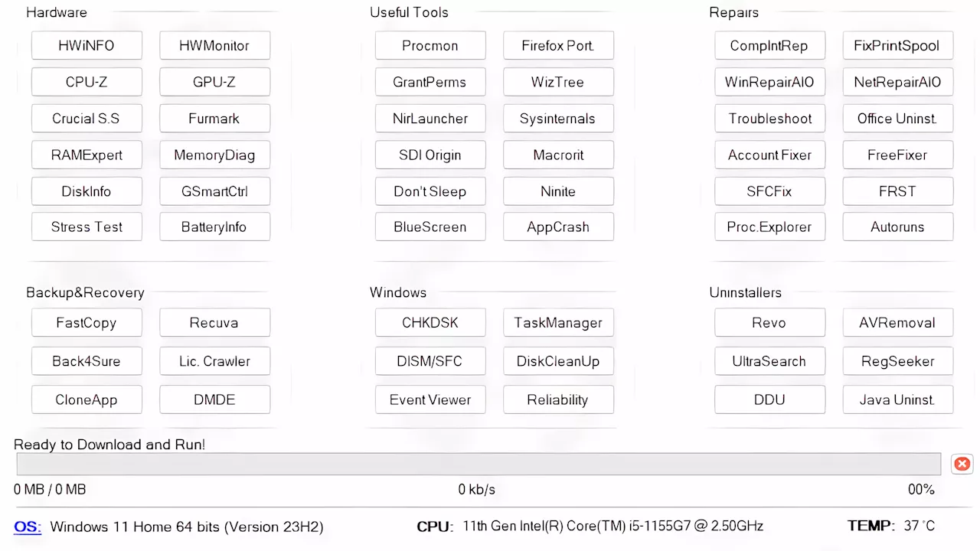The image size is (980, 551).
Task: Run CHKDSK
Action: [430, 322]
